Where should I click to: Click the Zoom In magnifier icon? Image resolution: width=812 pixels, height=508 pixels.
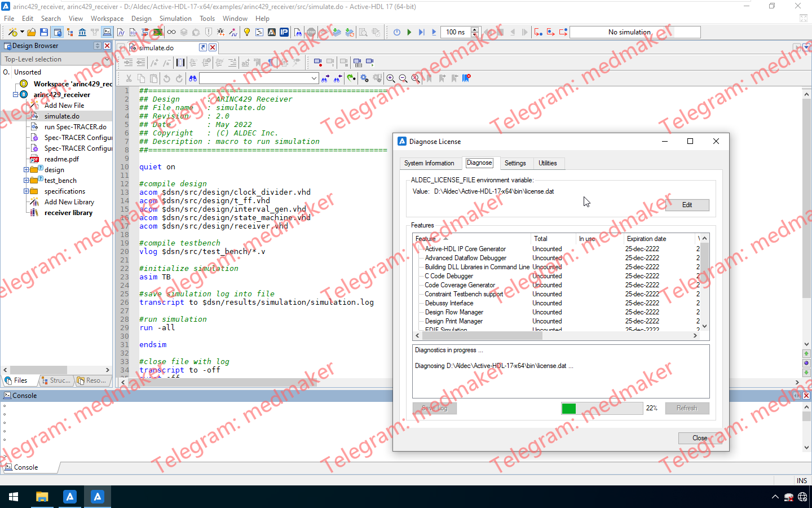(391, 78)
